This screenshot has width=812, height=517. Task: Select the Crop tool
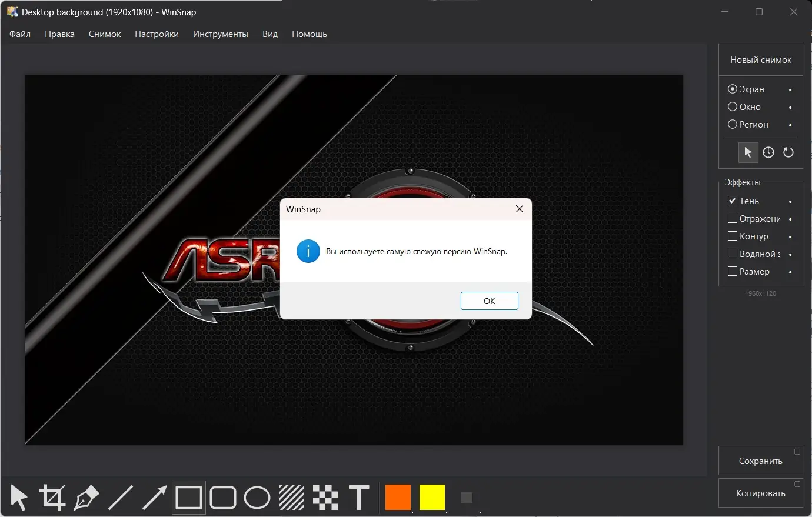coord(52,498)
